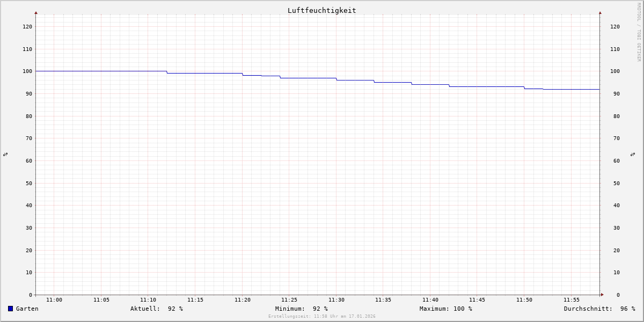Click the 100 label on left axis

click(27, 71)
